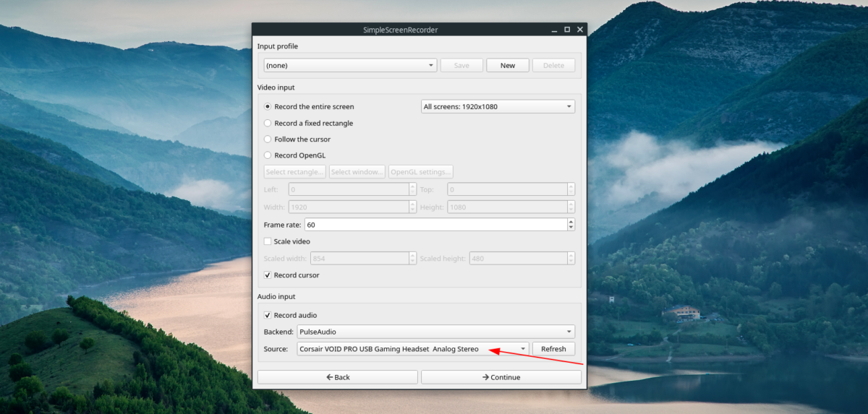Click Continue to proceed
Image resolution: width=868 pixels, height=414 pixels.
[501, 377]
